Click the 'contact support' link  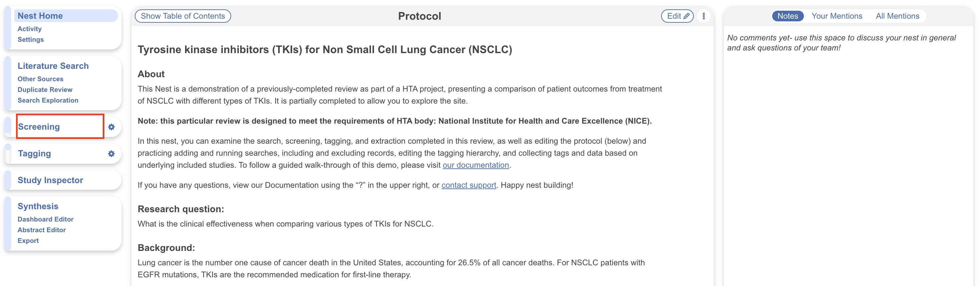click(x=468, y=185)
